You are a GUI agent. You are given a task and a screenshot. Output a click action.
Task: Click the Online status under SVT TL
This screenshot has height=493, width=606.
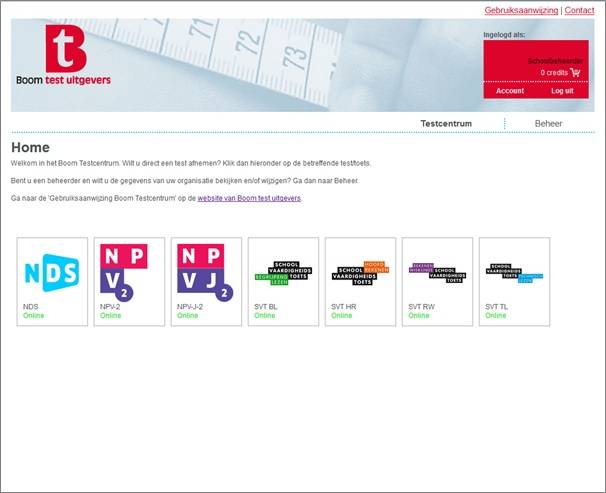(x=496, y=316)
